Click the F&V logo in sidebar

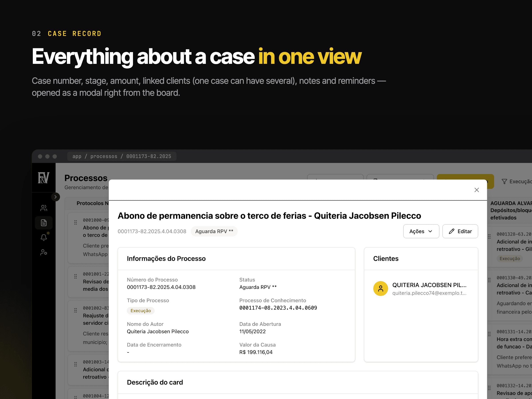[43, 178]
